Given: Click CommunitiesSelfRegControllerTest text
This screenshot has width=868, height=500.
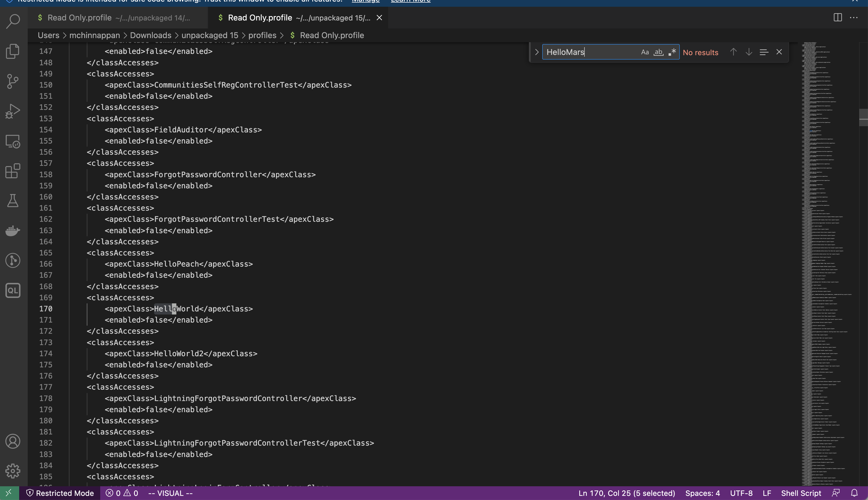Looking at the screenshot, I should point(226,85).
